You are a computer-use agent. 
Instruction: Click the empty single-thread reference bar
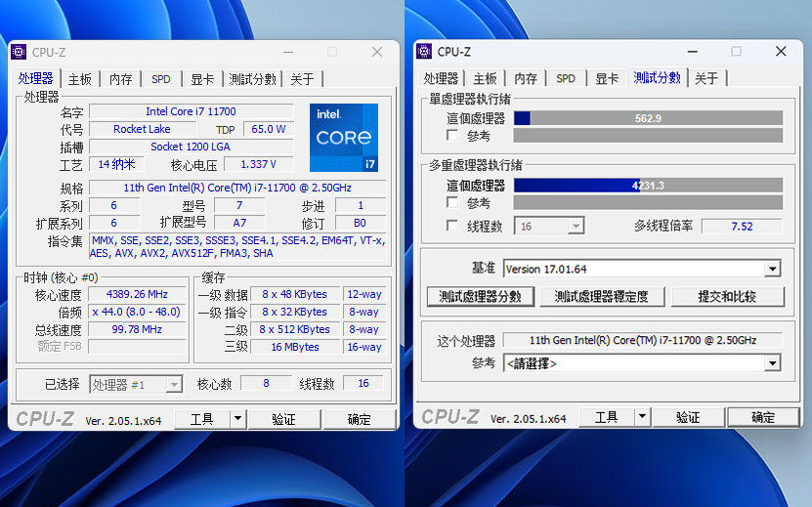pyautogui.click(x=648, y=136)
